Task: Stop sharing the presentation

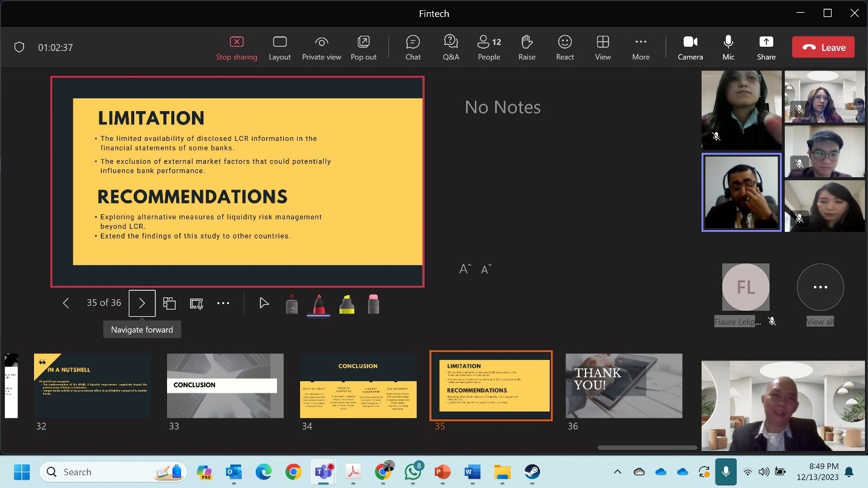Action: [x=236, y=47]
